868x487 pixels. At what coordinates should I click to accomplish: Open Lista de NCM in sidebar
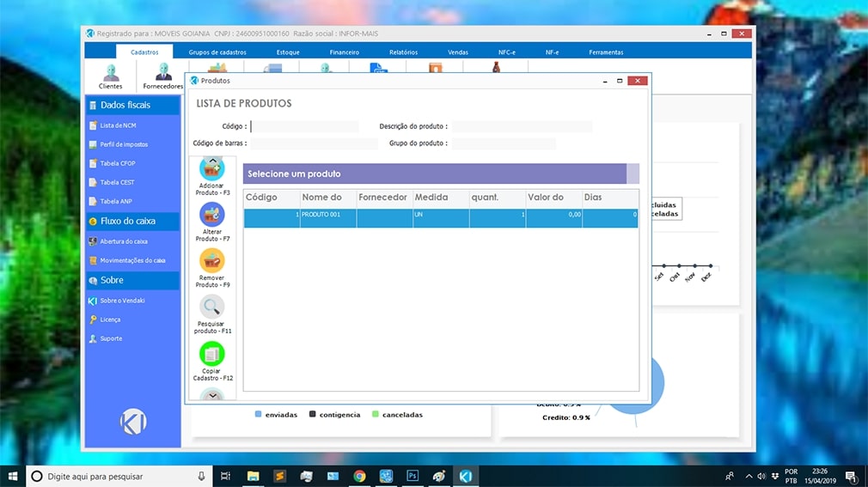[118, 125]
